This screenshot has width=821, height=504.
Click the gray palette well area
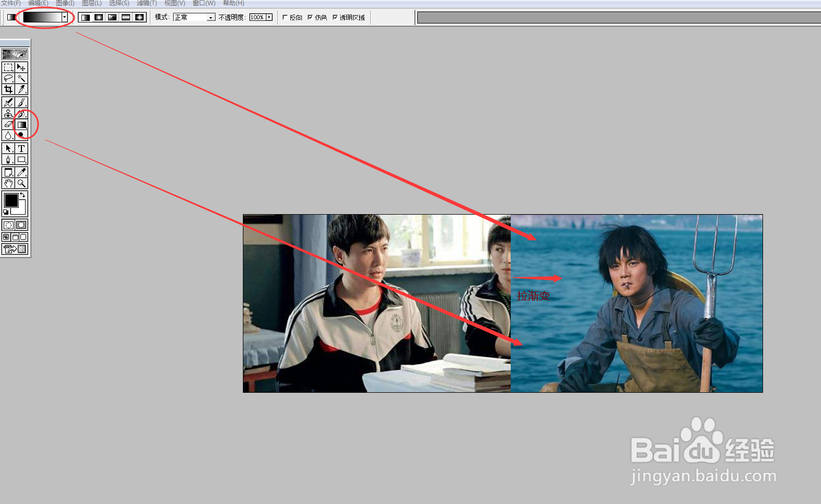(x=619, y=17)
